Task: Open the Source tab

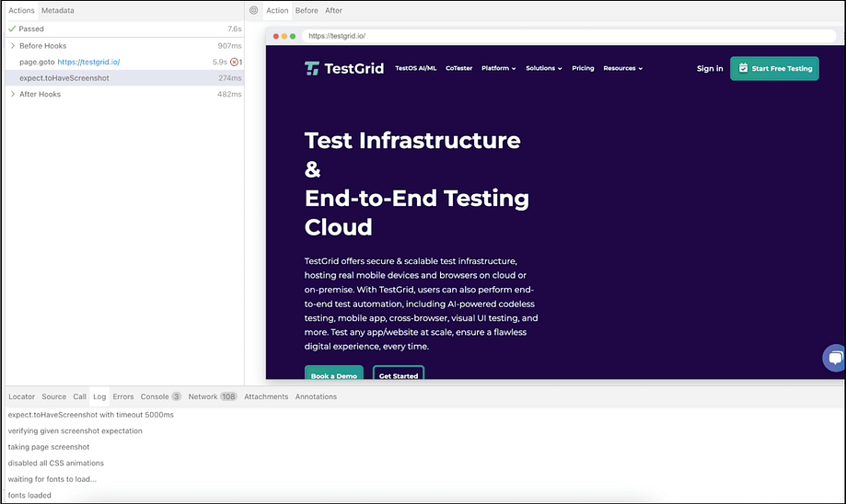Action: click(54, 396)
